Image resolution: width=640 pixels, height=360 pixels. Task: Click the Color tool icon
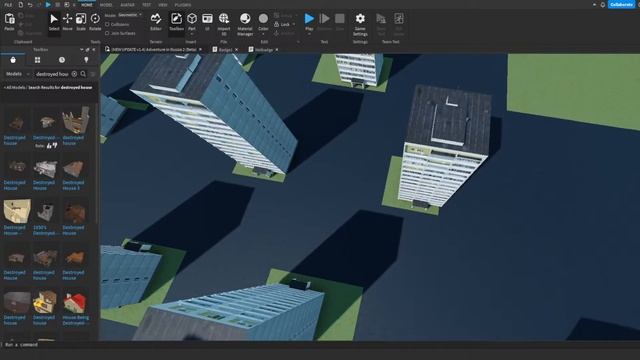pyautogui.click(x=263, y=19)
